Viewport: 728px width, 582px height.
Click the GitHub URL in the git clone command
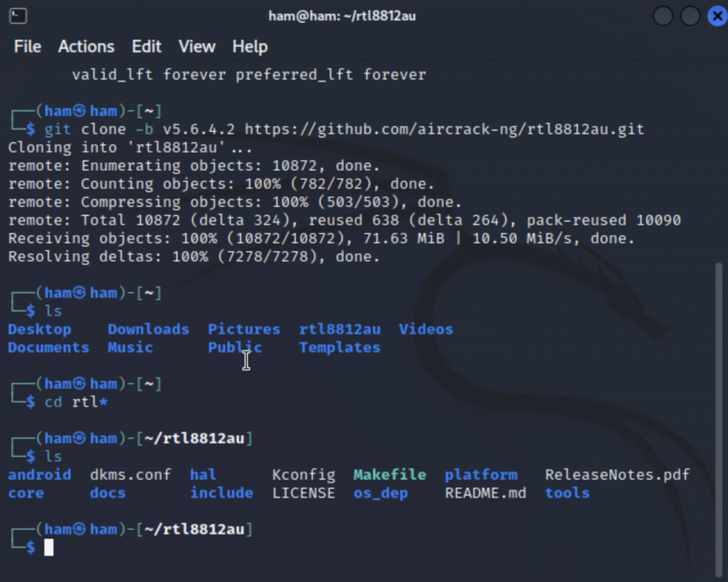[444, 129]
